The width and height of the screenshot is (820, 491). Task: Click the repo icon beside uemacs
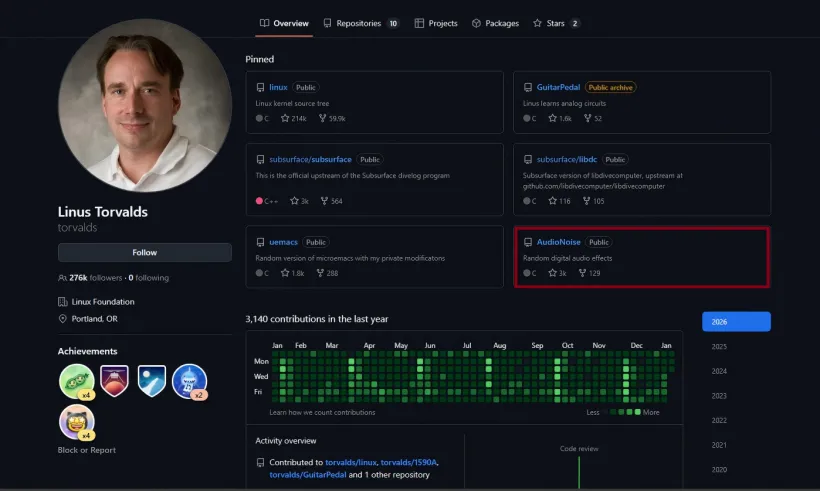click(260, 242)
